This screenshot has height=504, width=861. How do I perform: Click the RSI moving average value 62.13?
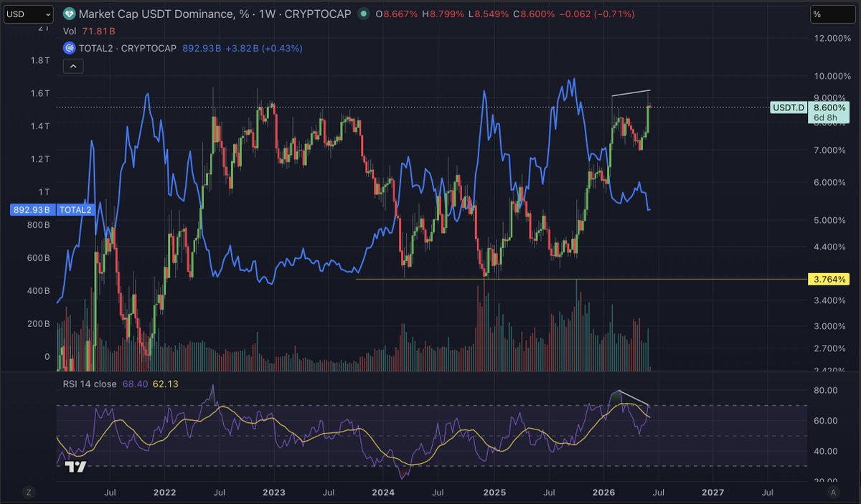click(x=165, y=384)
